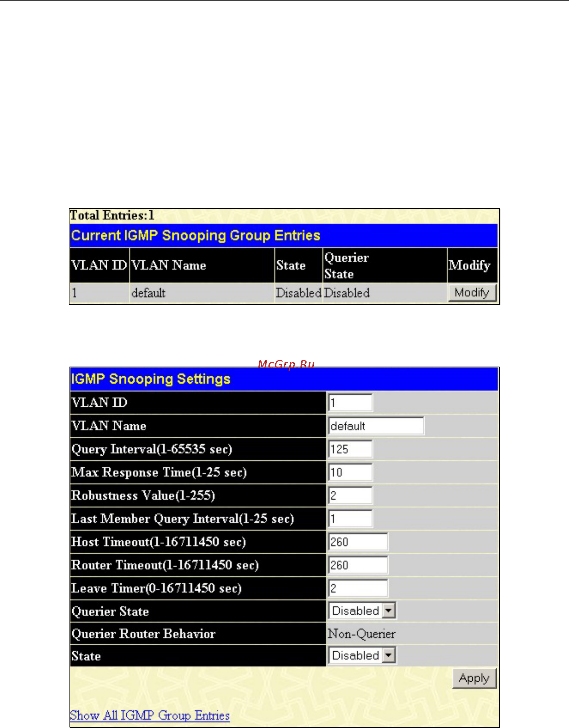Edit the Robustness Value field
This screenshot has height=728, width=569.
coord(350,495)
